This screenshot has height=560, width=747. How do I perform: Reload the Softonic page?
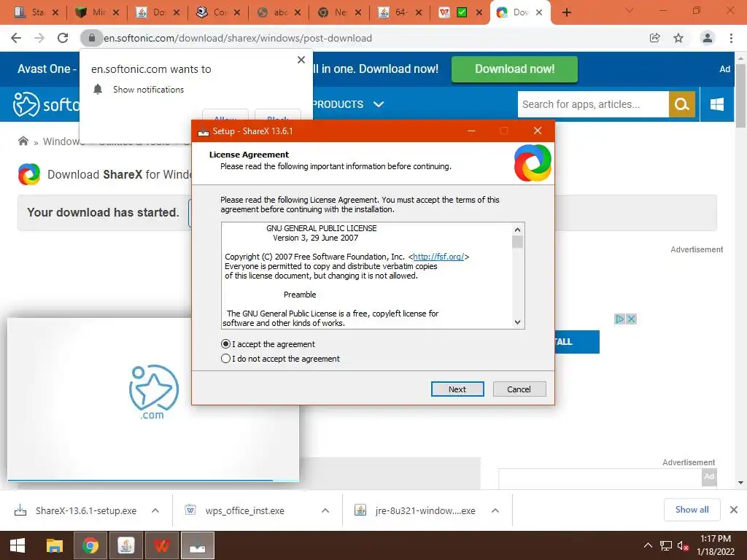[63, 38]
